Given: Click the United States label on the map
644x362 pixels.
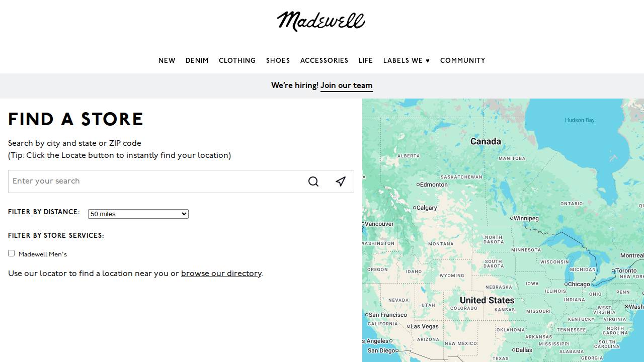Looking at the screenshot, I should click(486, 300).
